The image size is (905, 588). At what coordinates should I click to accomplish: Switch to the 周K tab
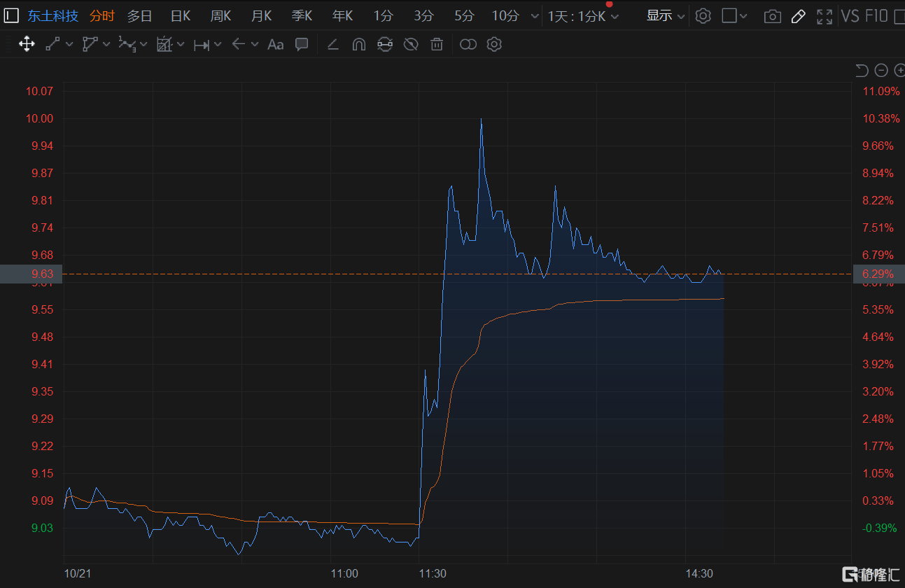220,16
